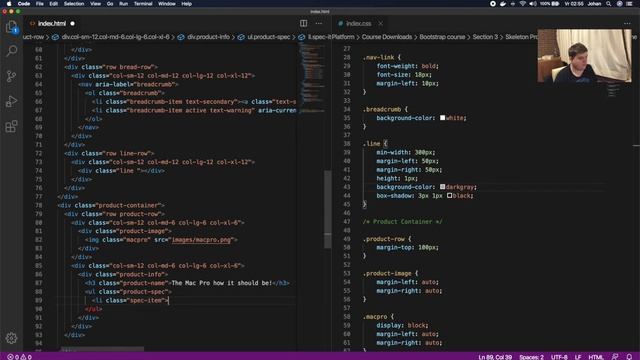The height and width of the screenshot is (360, 640).
Task: Open the feedback icon in status bar
Action: click(x=615, y=357)
